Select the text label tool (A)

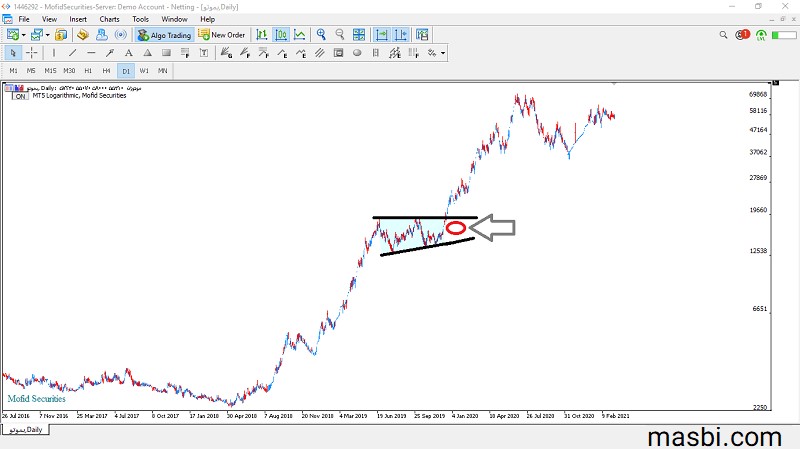[129, 53]
